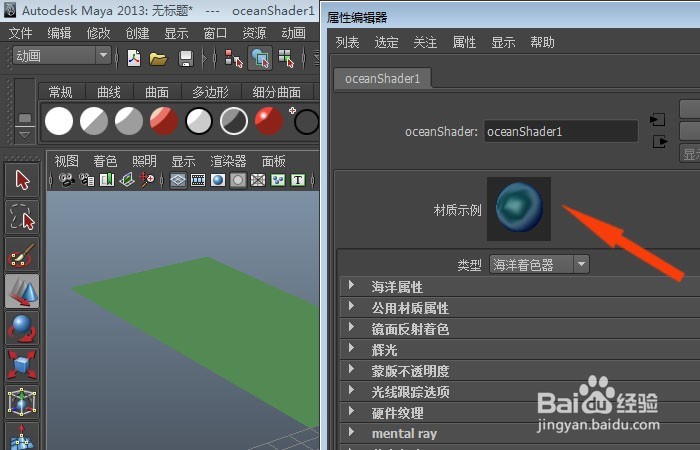The image size is (700, 450).
Task: Click the dark gray ringed sphere shelf icon
Action: (x=233, y=121)
